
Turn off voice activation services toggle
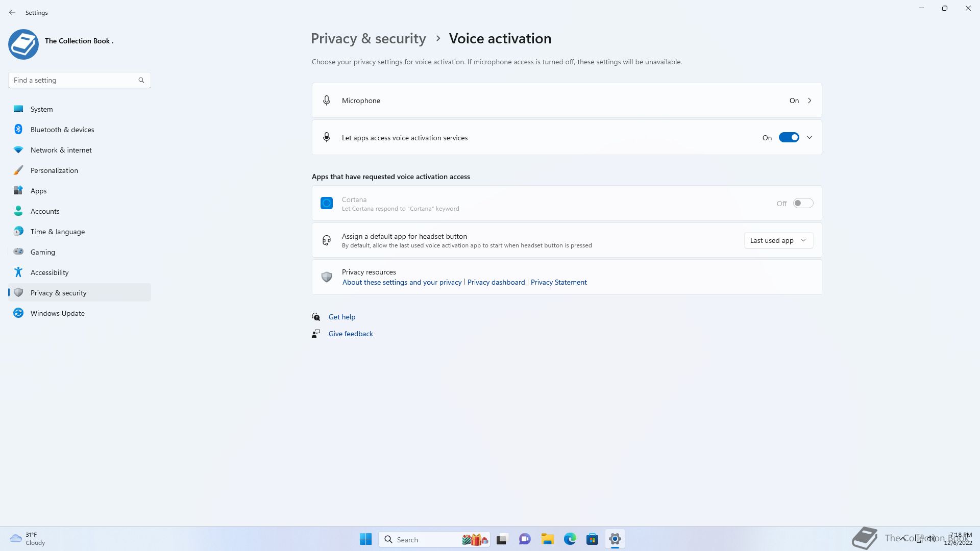pyautogui.click(x=789, y=138)
